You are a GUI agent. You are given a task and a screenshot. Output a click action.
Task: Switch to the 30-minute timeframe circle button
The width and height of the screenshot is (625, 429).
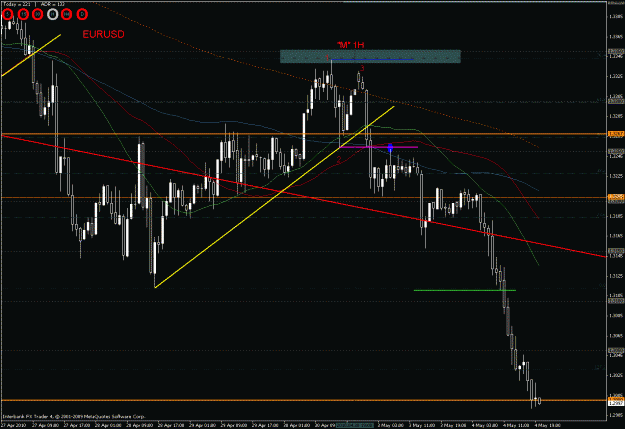coord(37,14)
